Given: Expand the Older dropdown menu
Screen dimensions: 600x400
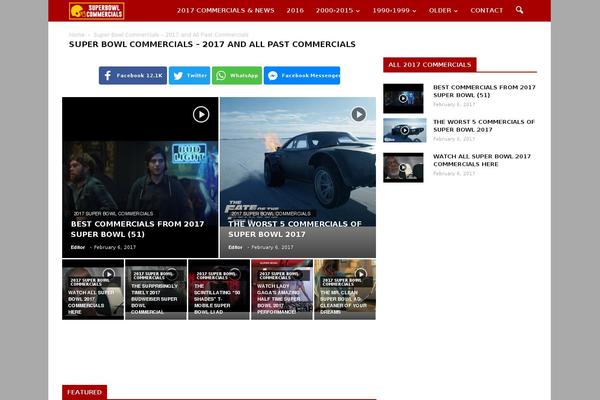Looking at the screenshot, I should (443, 10).
